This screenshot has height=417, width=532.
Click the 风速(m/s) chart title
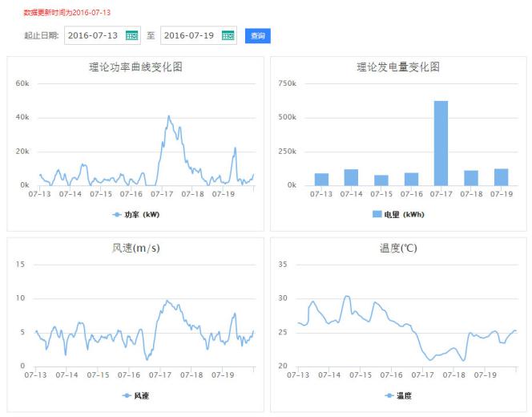pos(135,248)
